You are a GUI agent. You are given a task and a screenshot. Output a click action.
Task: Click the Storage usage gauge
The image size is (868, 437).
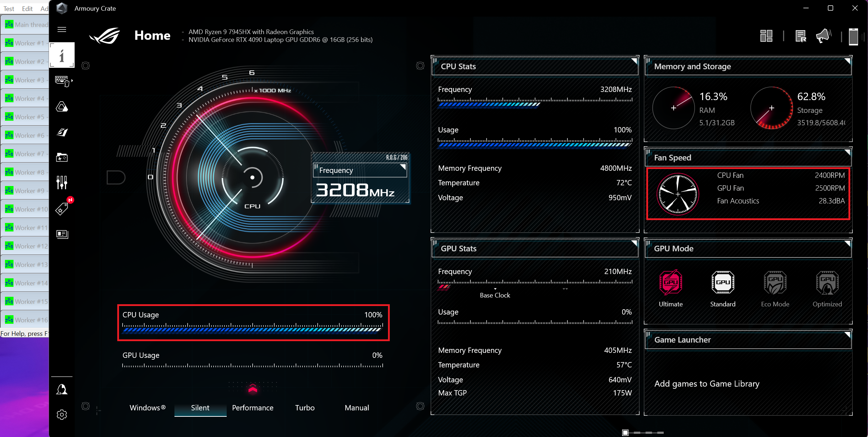pyautogui.click(x=771, y=108)
